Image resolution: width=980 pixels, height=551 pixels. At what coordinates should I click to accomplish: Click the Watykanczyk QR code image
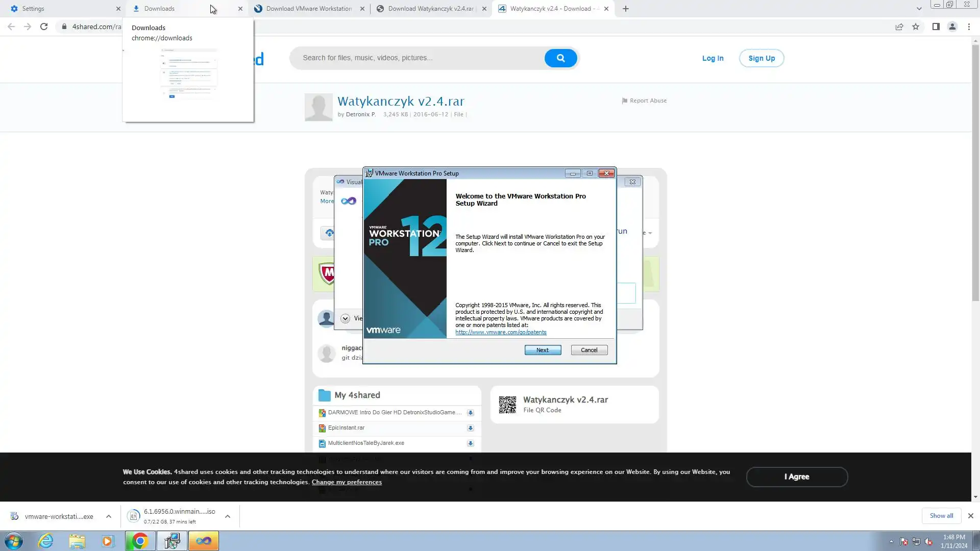click(x=507, y=405)
